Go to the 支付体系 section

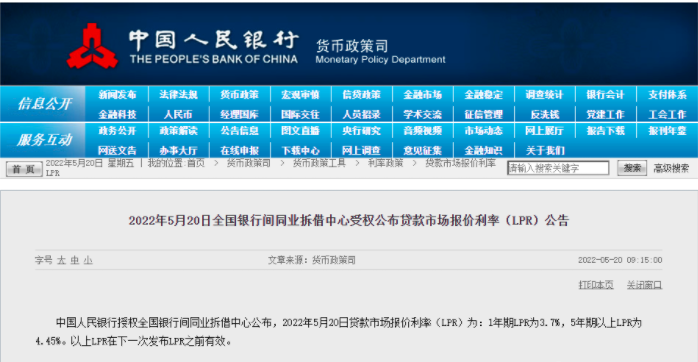667,95
